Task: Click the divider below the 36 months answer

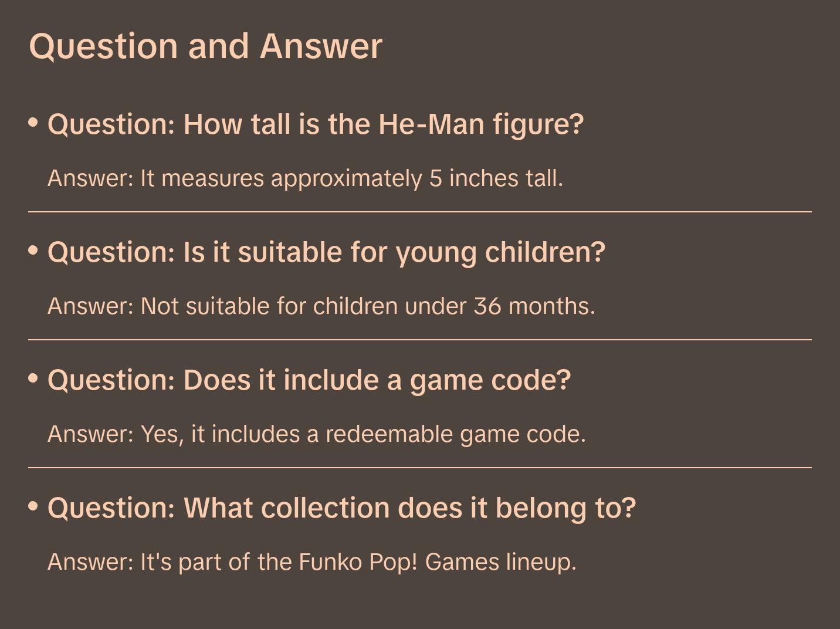Action: [420, 340]
